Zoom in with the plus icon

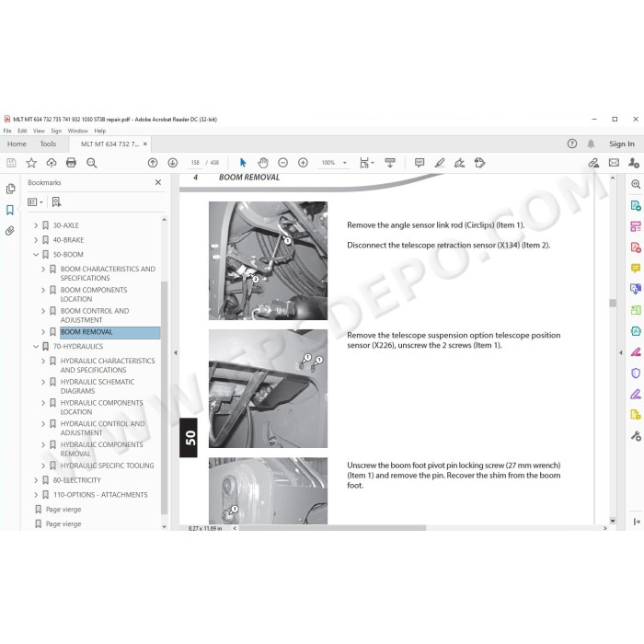303,163
